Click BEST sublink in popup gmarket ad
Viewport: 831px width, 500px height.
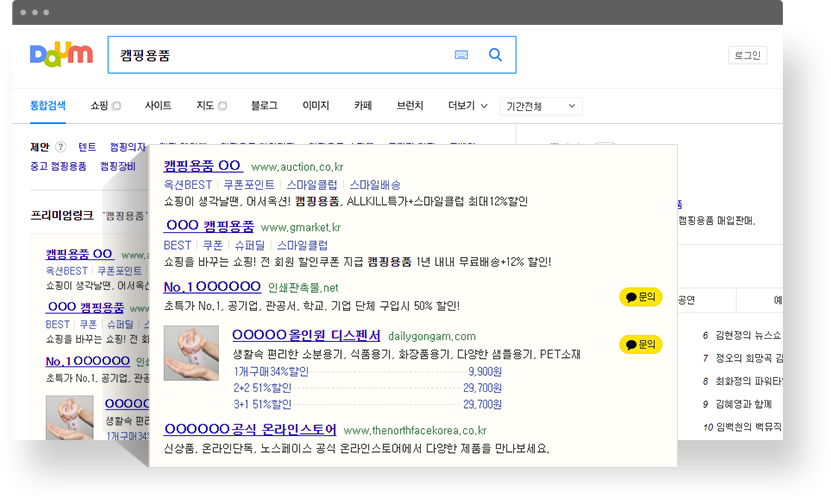point(178,245)
